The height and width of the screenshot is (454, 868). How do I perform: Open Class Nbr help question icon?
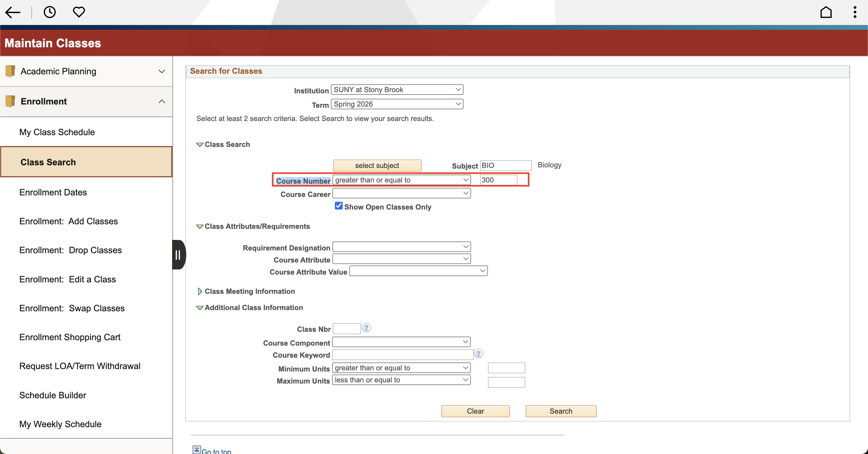366,328
